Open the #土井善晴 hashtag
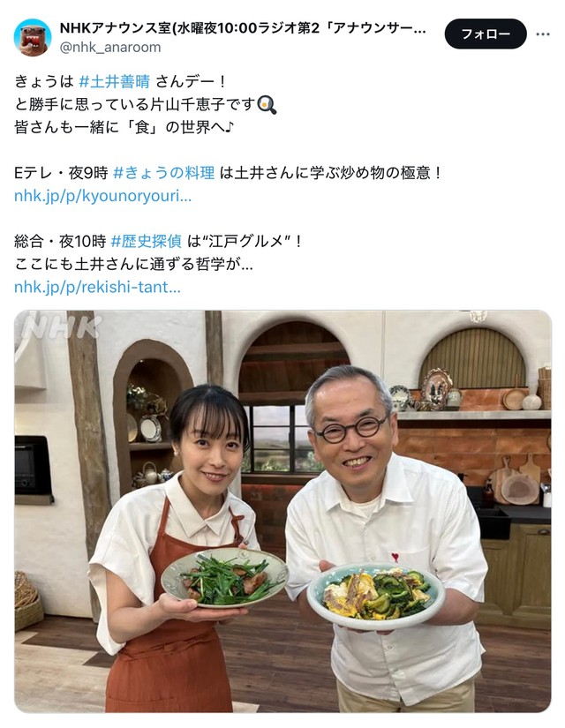 point(114,82)
